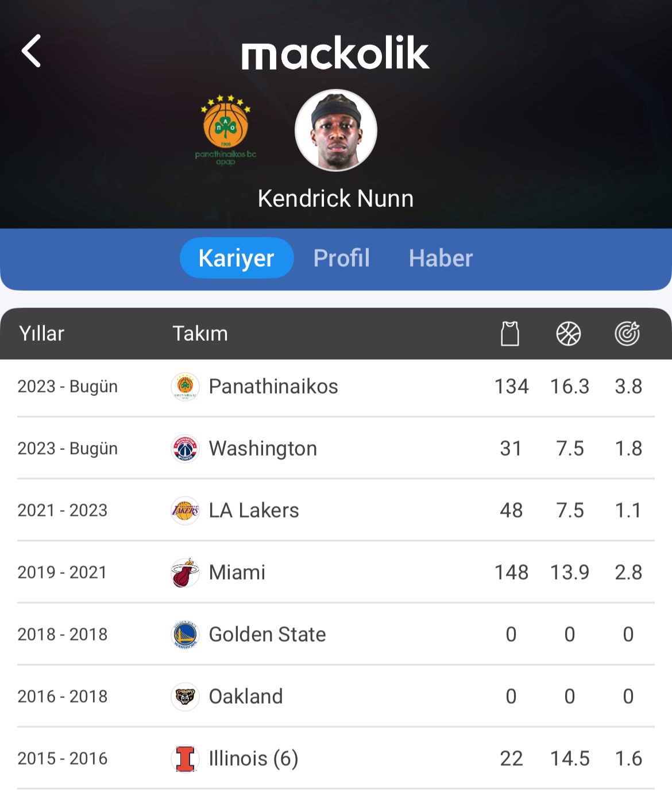Open Kendrick Nunn's profile photo
Viewport: 672px width, 806px height.
pyautogui.click(x=336, y=130)
